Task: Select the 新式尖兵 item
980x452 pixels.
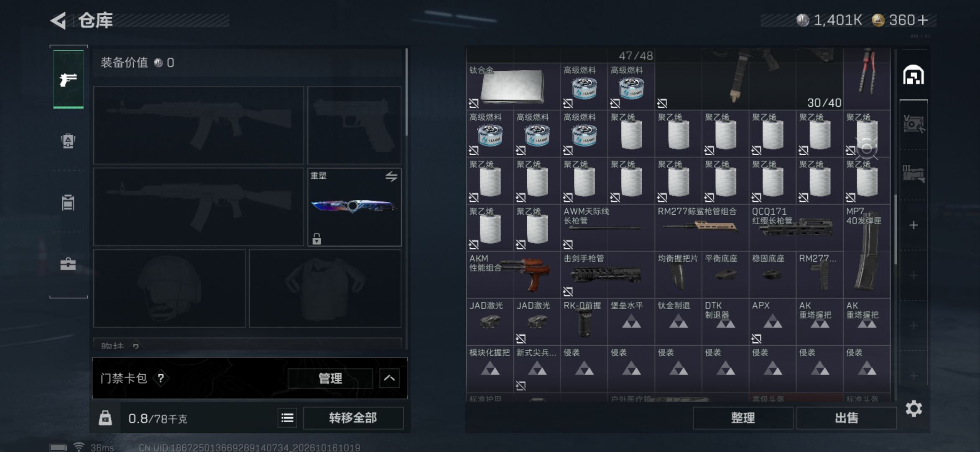Action: coord(537,369)
